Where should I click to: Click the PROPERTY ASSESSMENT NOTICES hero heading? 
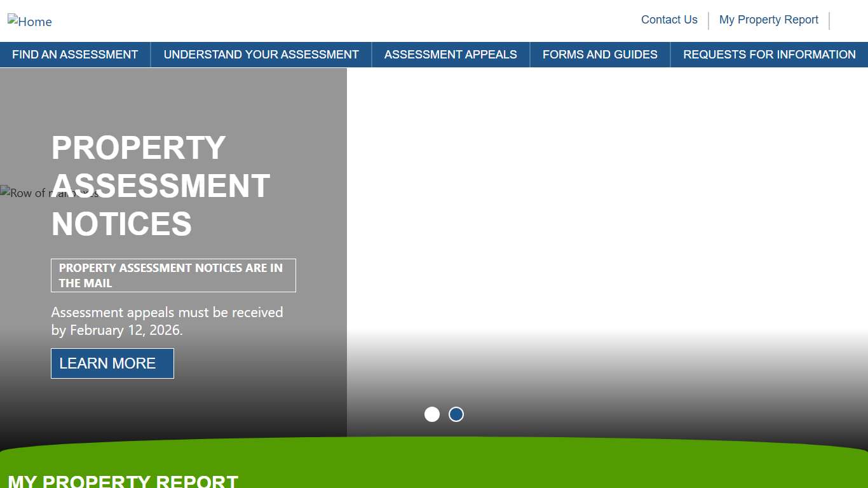[160, 186]
